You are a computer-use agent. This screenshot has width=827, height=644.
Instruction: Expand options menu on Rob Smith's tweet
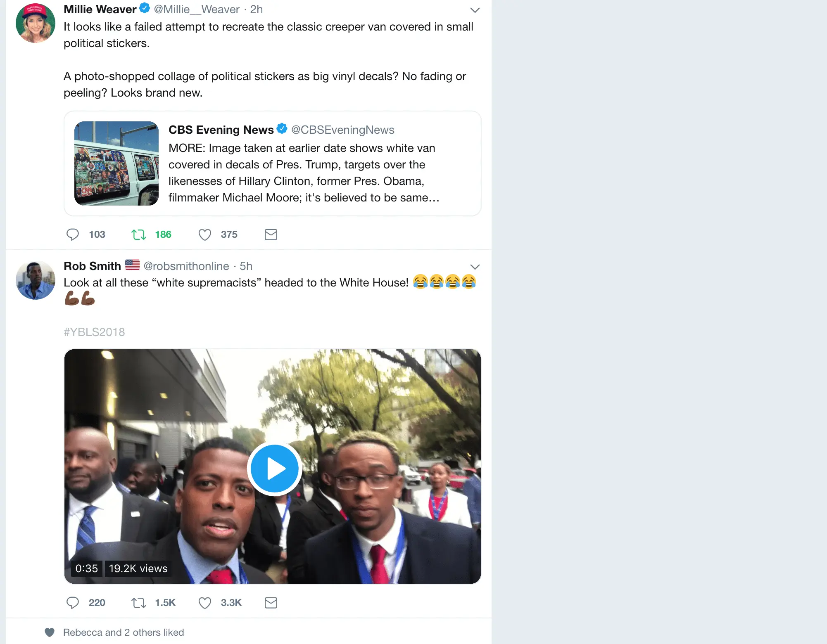475,267
